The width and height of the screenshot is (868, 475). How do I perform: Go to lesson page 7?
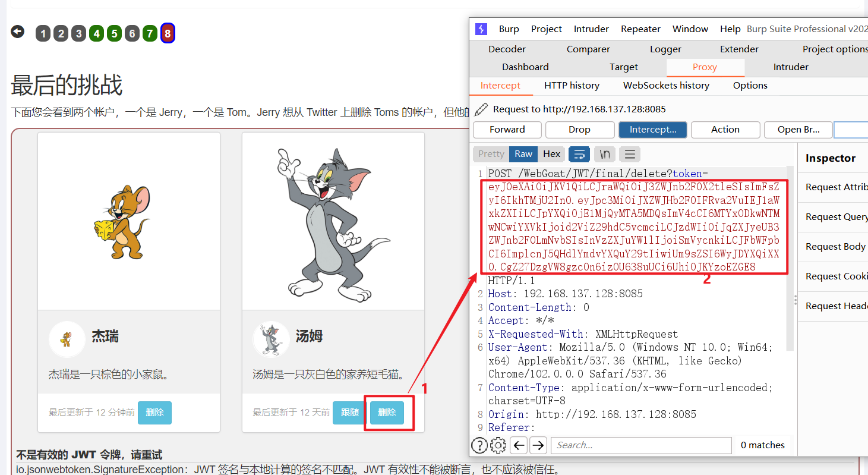coord(150,34)
